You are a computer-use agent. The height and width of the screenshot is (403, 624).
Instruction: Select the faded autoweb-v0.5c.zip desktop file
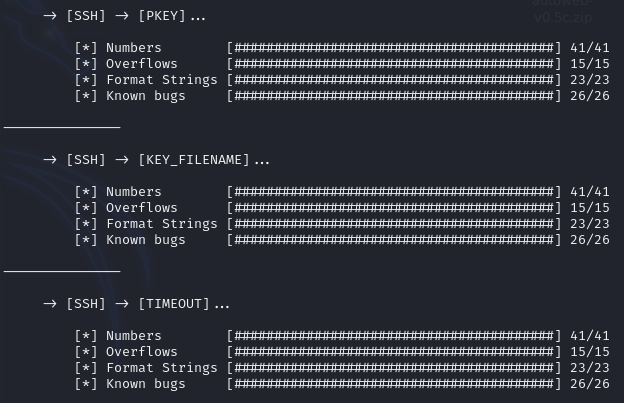(x=563, y=11)
